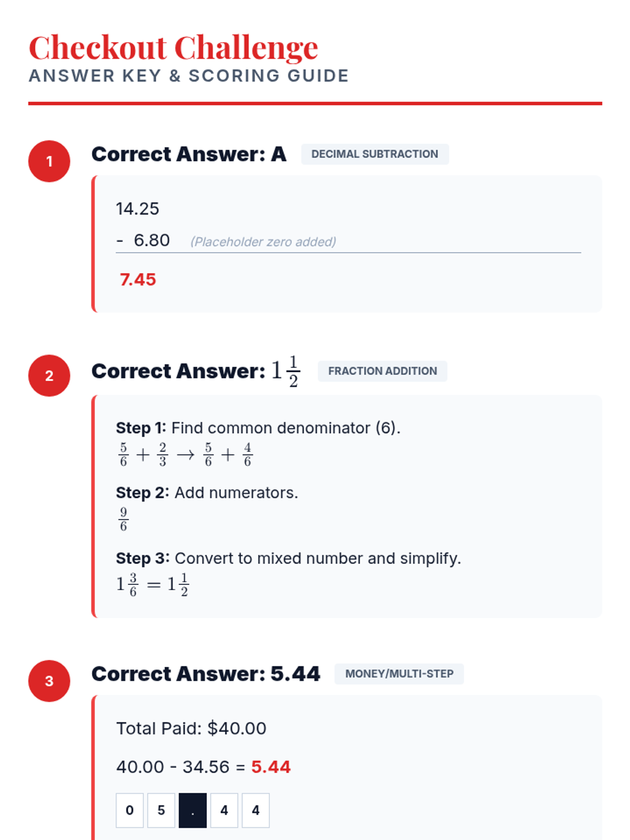
Task: Click the red number 2 circle badge
Action: (49, 375)
